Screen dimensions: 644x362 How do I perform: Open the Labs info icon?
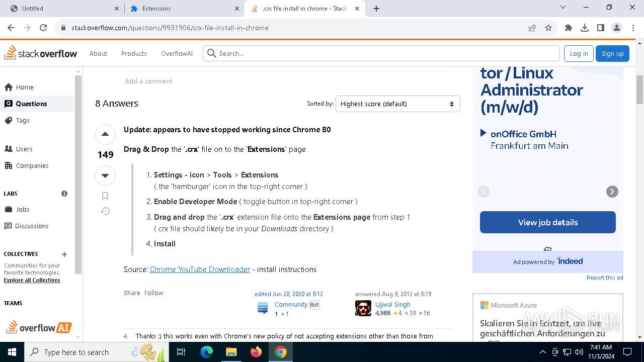pos(64,194)
